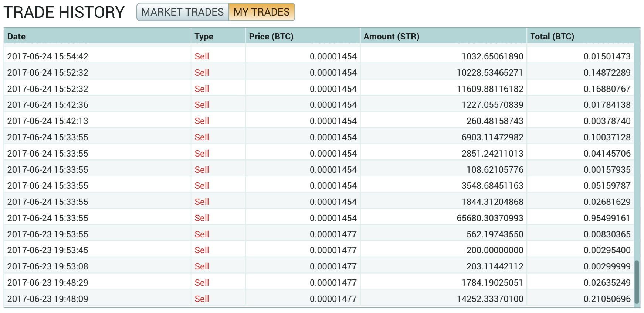Click amount 10228.53465271
Image resolution: width=644 pixels, height=313 pixels.
[x=490, y=73]
